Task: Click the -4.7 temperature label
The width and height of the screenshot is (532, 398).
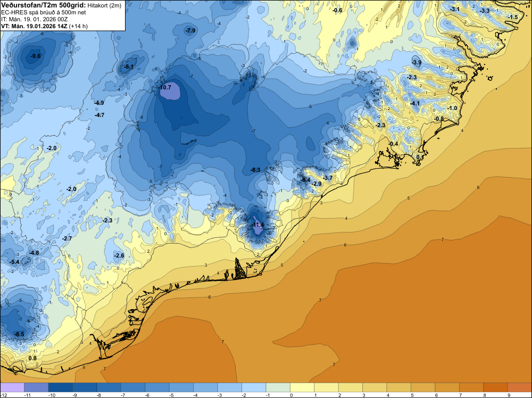Action: coord(99,115)
